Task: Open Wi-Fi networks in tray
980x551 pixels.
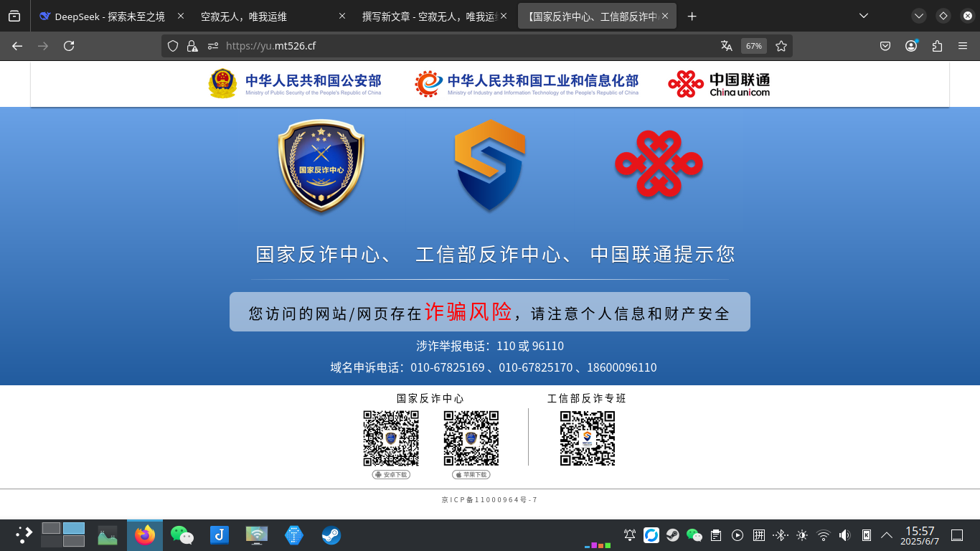Action: (x=824, y=535)
